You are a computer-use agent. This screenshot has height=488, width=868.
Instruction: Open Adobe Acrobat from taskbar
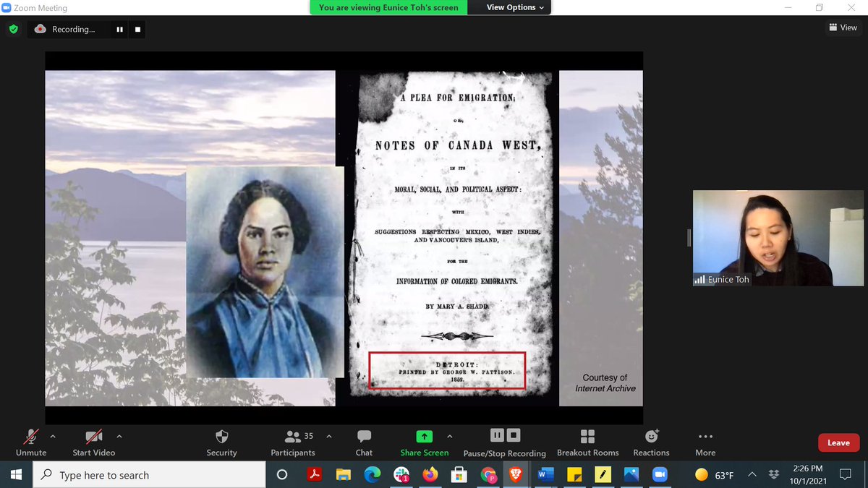pos(315,475)
